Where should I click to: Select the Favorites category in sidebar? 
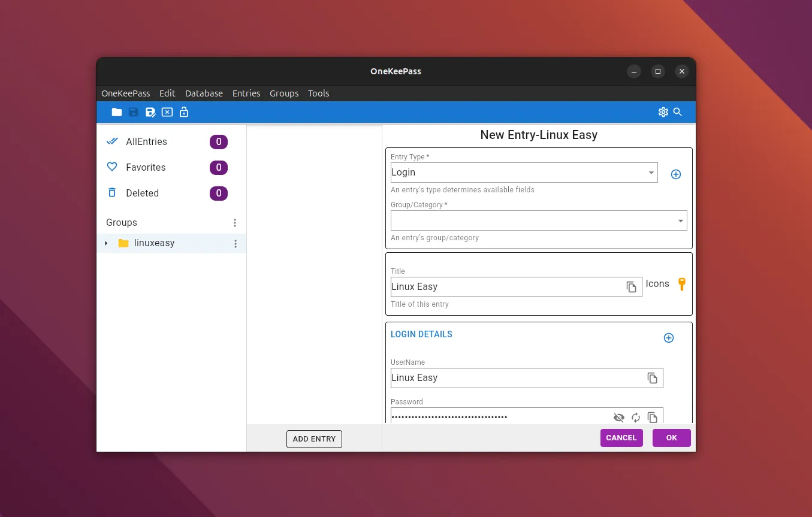(x=146, y=168)
